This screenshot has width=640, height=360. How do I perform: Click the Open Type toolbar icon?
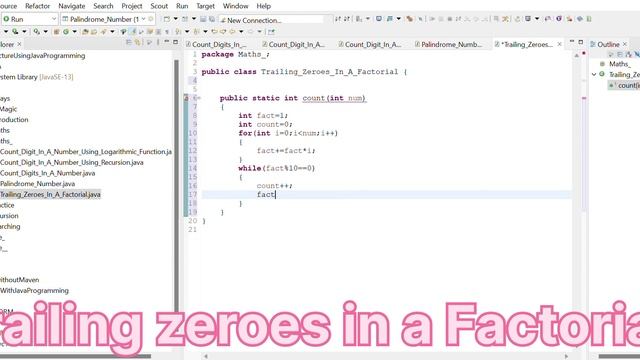tap(85, 31)
